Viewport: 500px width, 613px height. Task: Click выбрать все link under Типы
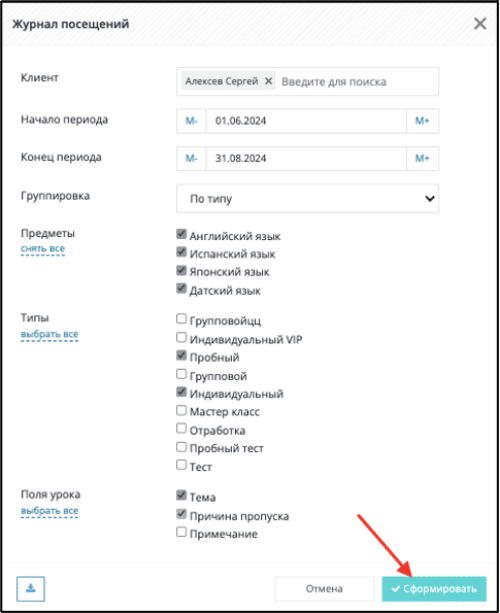[49, 334]
